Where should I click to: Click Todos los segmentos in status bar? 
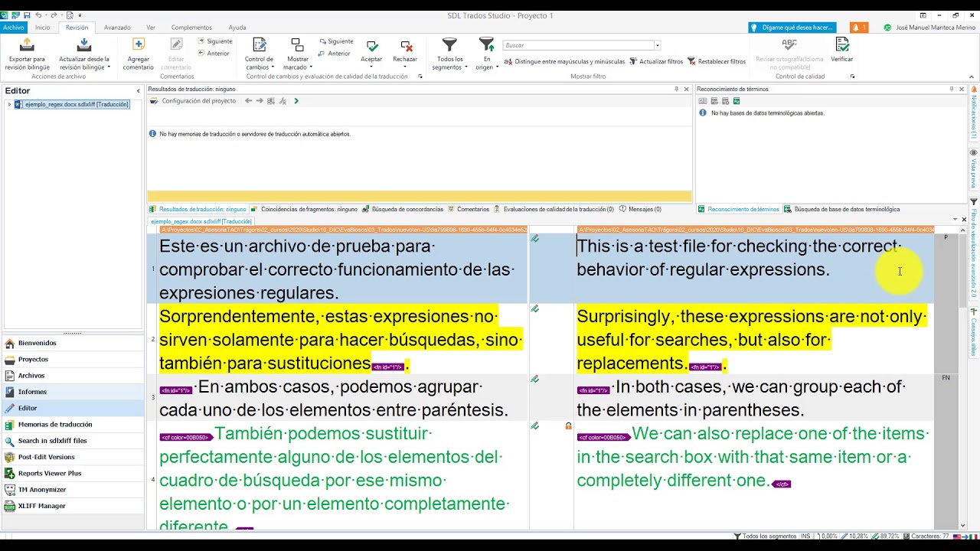[x=766, y=536]
